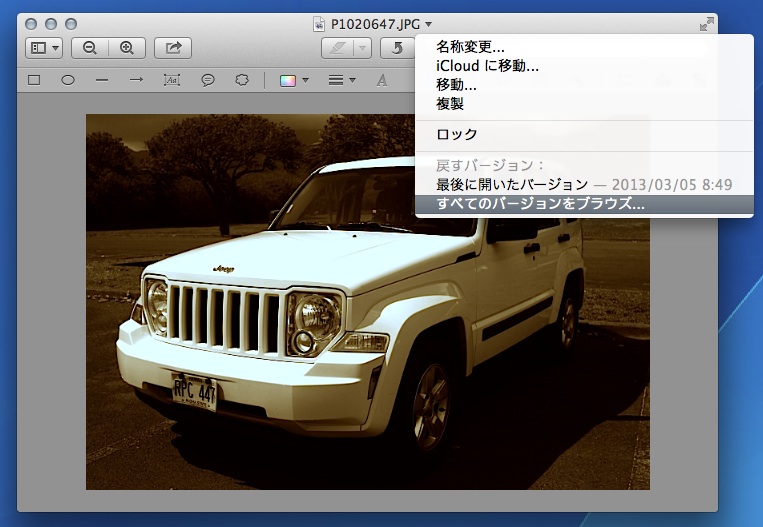763x527 pixels.
Task: Select the speech bubble tool
Action: click(207, 80)
